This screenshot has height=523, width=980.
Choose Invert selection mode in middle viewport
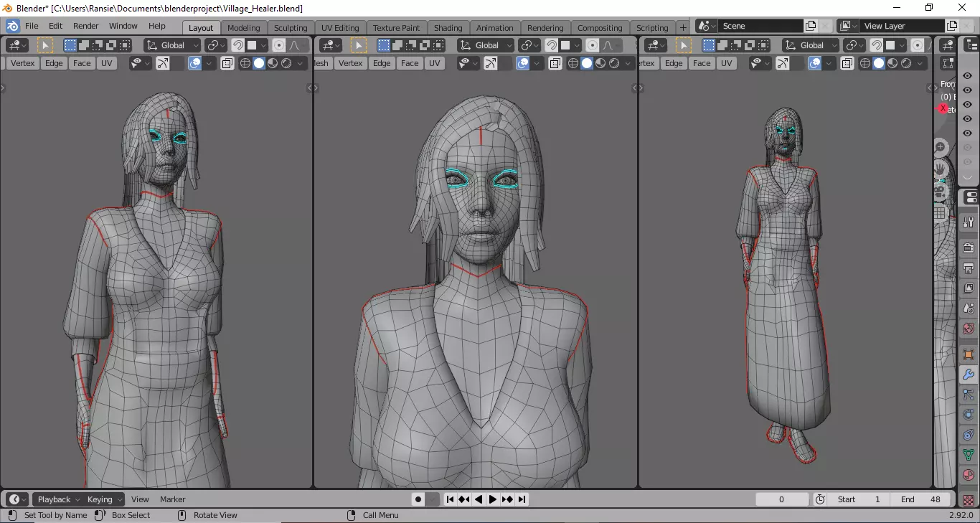pos(425,45)
